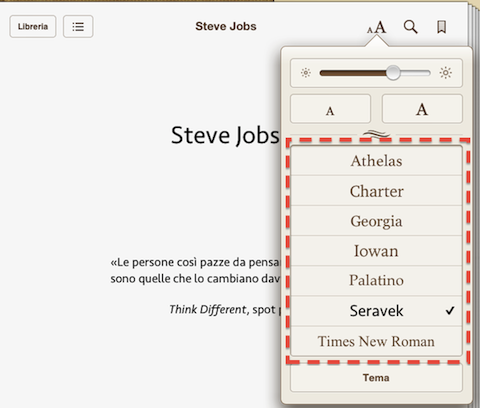Add a bookmark with the bookmark icon
Image resolution: width=480 pixels, height=408 pixels.
(441, 27)
